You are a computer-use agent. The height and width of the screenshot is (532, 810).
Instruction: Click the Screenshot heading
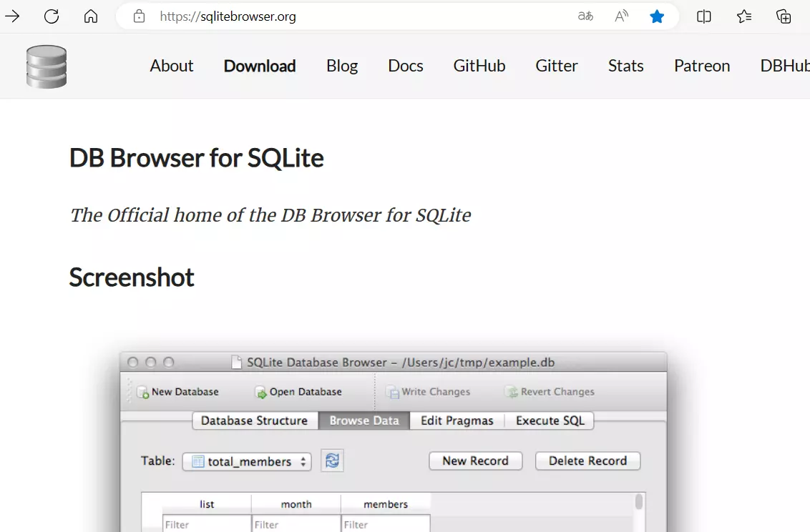point(132,277)
